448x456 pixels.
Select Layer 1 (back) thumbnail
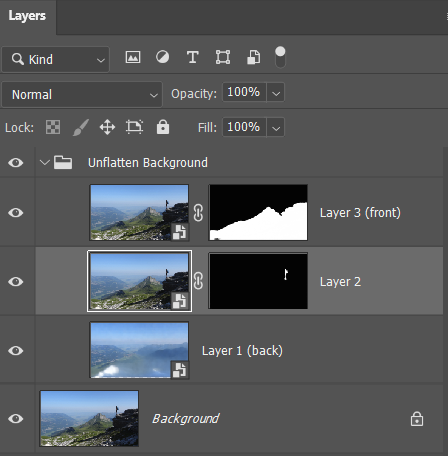(x=139, y=350)
